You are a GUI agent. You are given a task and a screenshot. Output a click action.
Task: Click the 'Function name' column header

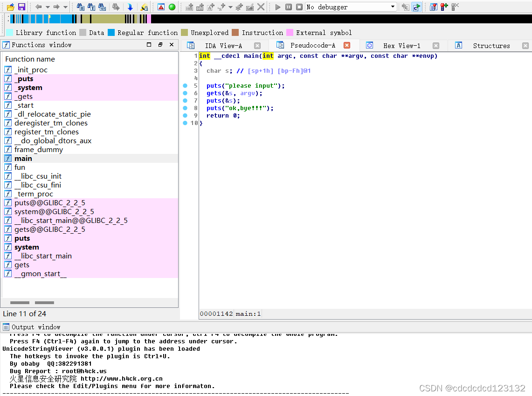[30, 59]
